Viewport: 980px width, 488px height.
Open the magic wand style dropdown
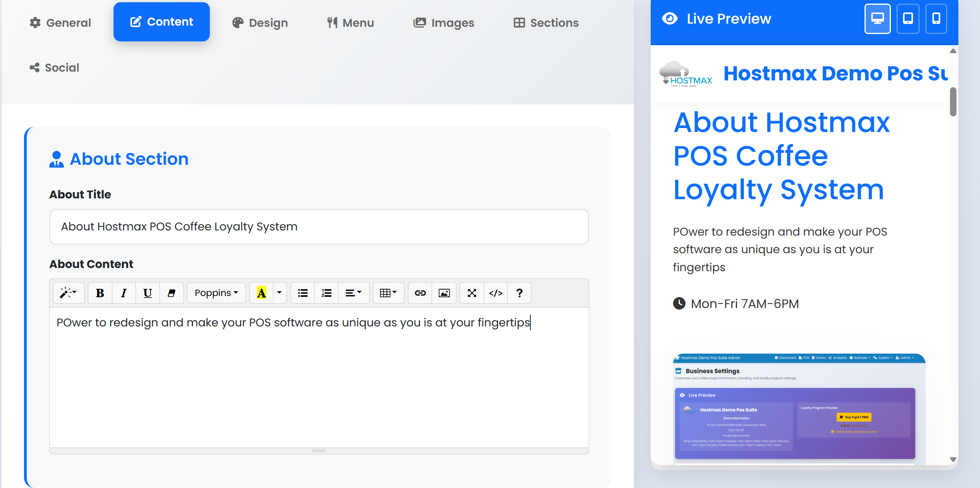point(68,293)
